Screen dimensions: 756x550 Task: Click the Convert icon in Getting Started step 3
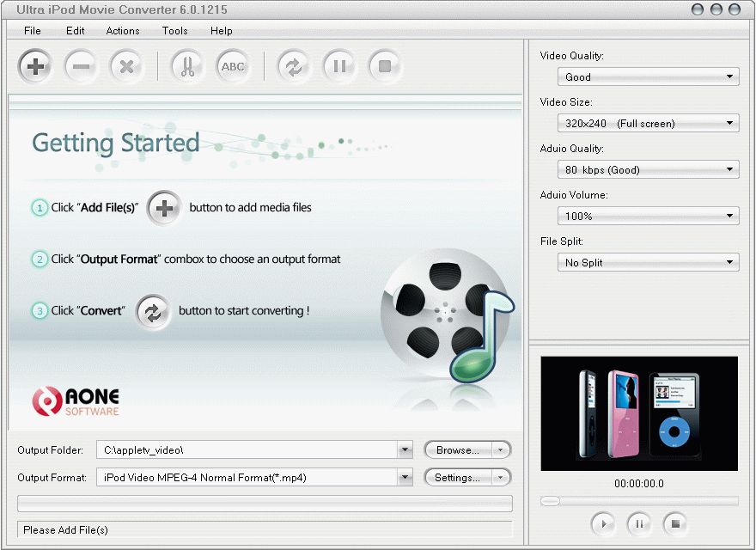(x=153, y=312)
